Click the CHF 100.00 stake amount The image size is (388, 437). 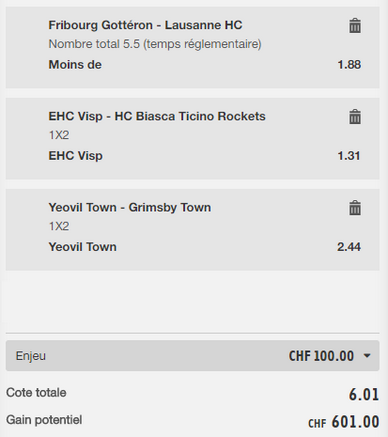[x=321, y=356]
